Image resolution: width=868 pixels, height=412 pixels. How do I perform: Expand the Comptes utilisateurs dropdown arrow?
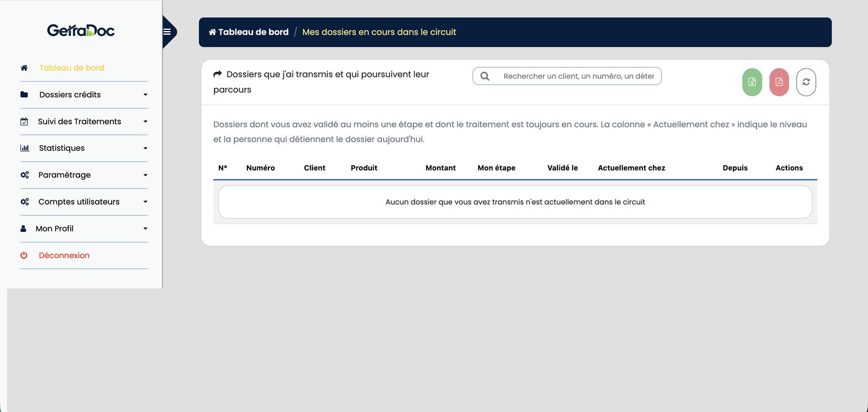tap(145, 202)
